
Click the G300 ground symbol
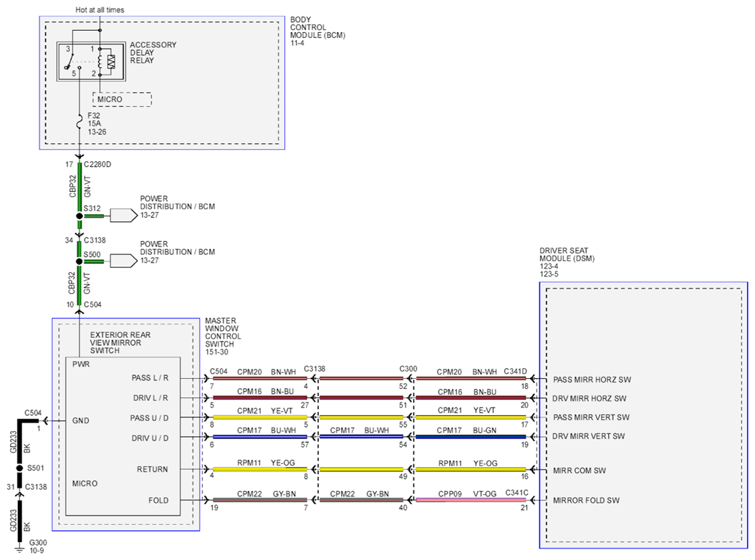click(x=19, y=549)
